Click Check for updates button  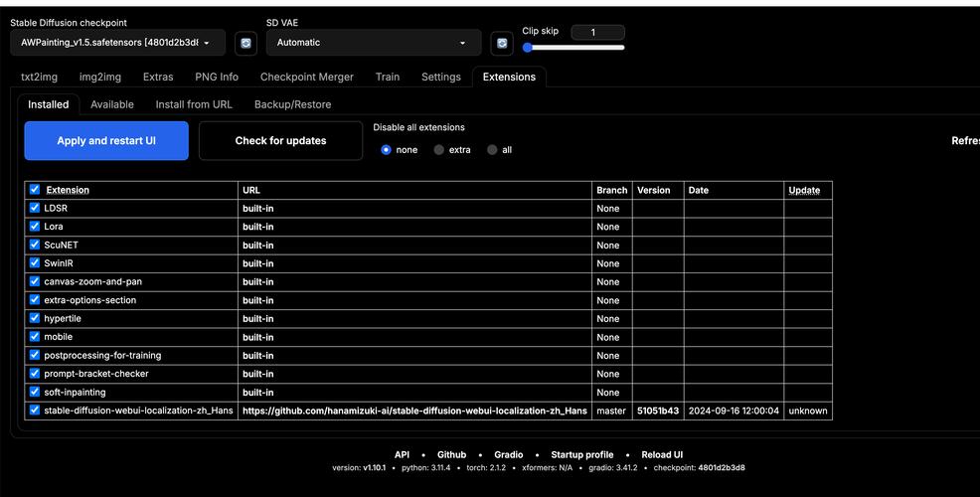click(x=280, y=141)
